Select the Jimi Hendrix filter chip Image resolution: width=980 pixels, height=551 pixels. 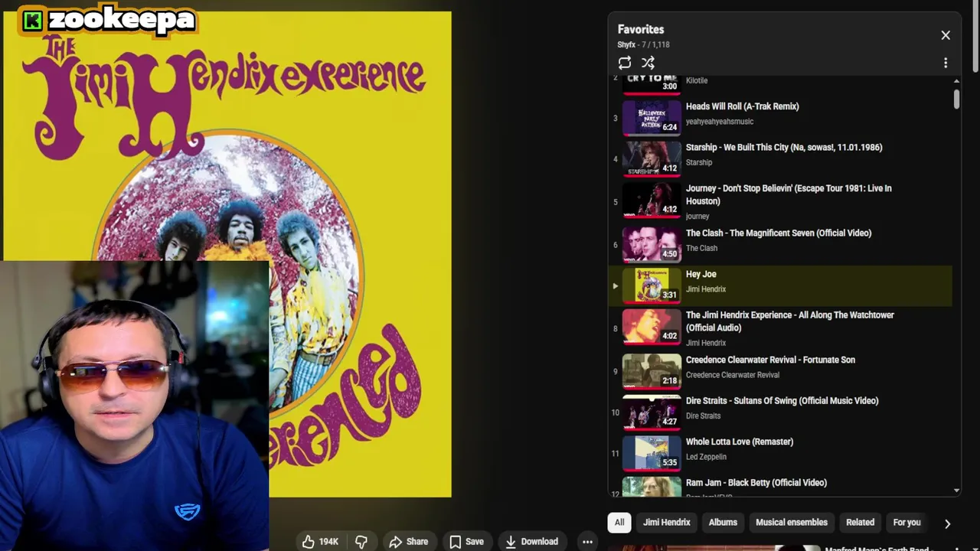point(667,522)
